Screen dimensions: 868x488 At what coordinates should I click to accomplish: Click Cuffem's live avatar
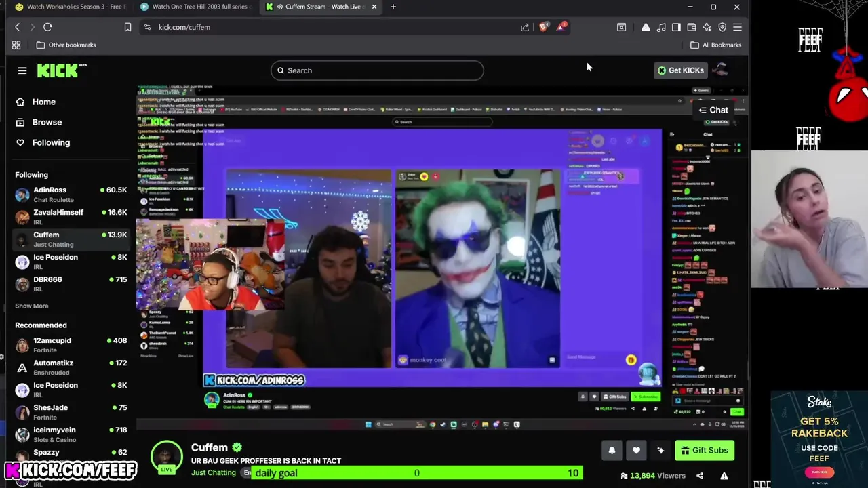pyautogui.click(x=166, y=457)
